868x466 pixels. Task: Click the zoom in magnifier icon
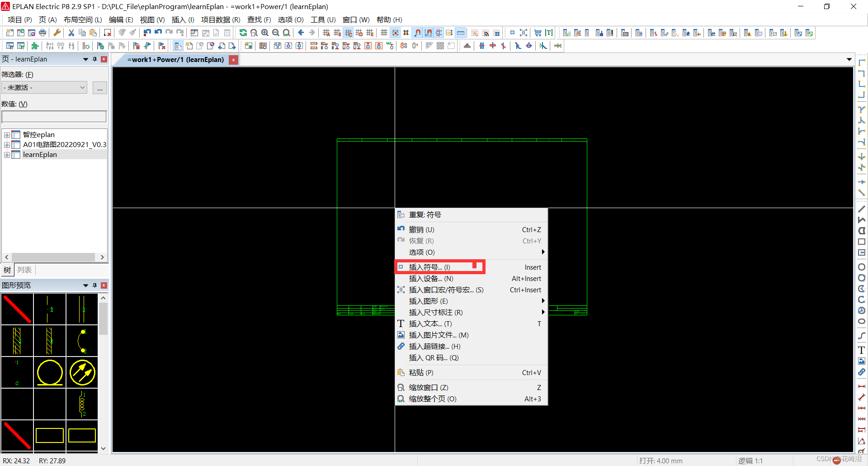pos(265,33)
